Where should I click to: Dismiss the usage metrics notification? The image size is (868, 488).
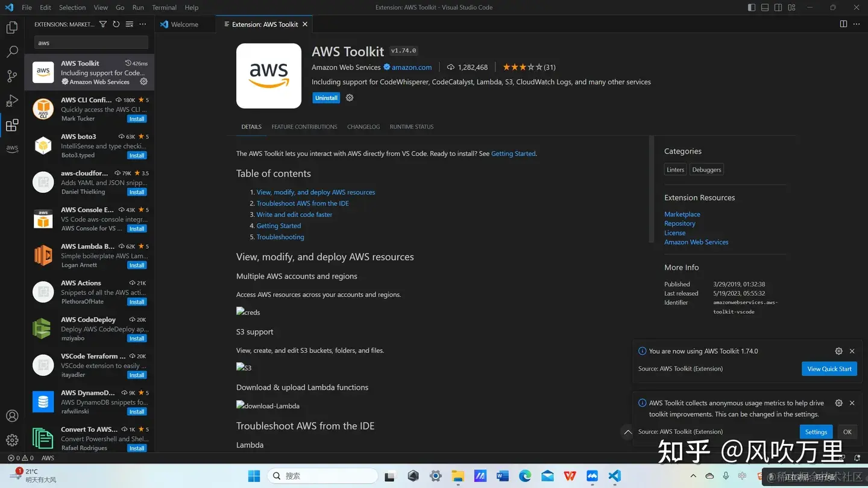coord(852,403)
